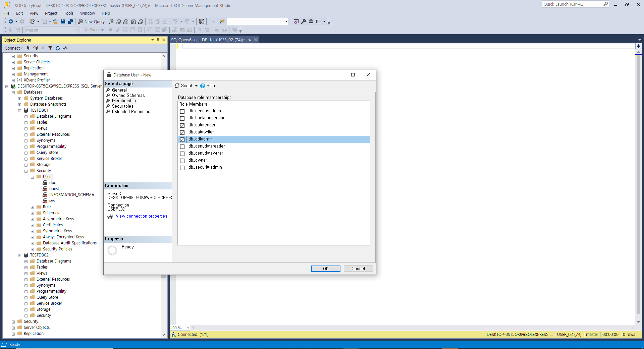Click the Help question mark icon in dialog

[x=203, y=86]
